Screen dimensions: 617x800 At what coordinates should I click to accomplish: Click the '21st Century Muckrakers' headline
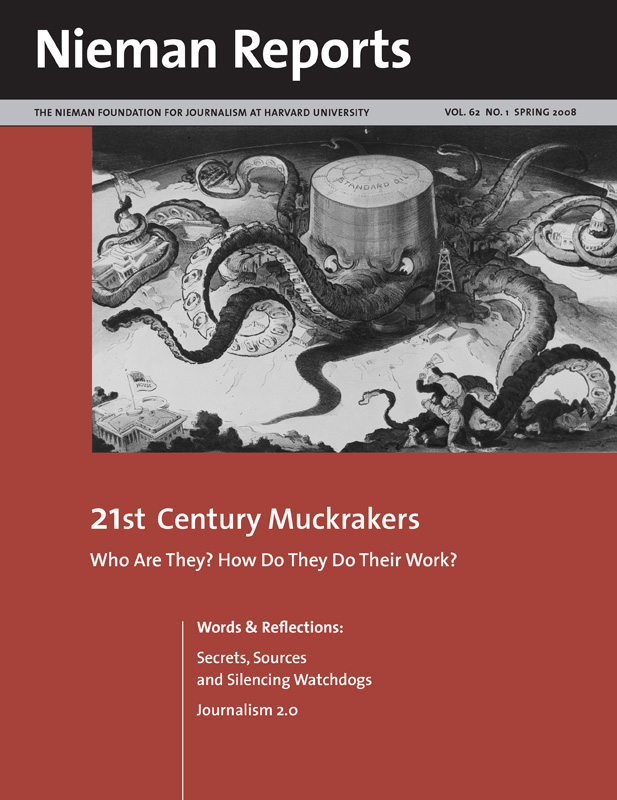[255, 520]
